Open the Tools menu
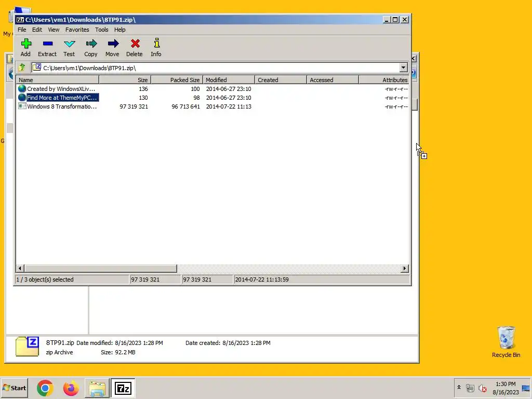 click(101, 30)
